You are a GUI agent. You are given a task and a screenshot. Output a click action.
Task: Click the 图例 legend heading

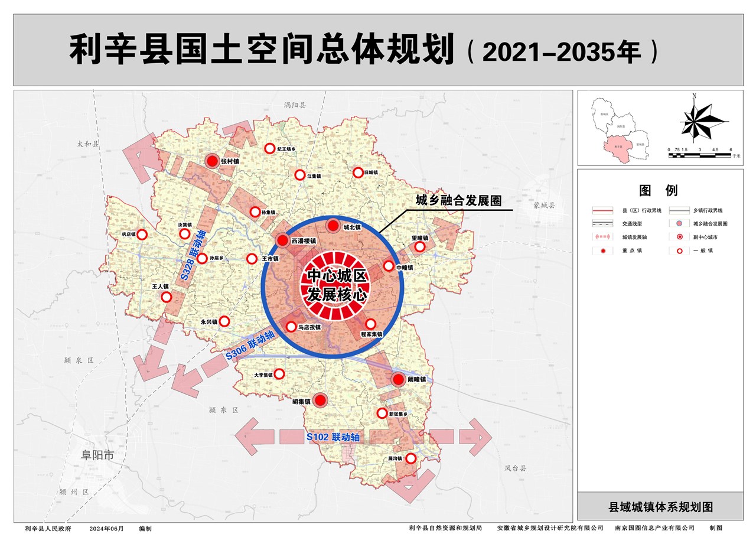tap(659, 190)
